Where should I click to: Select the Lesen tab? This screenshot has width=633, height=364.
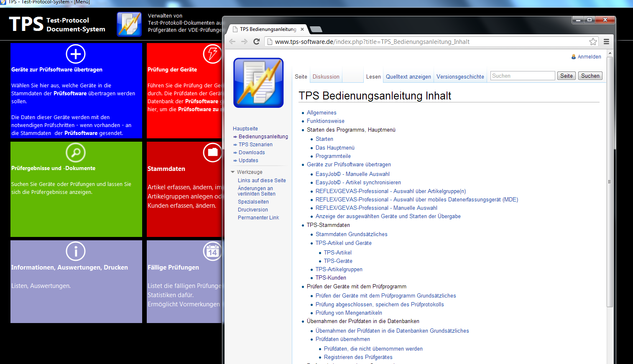(373, 77)
